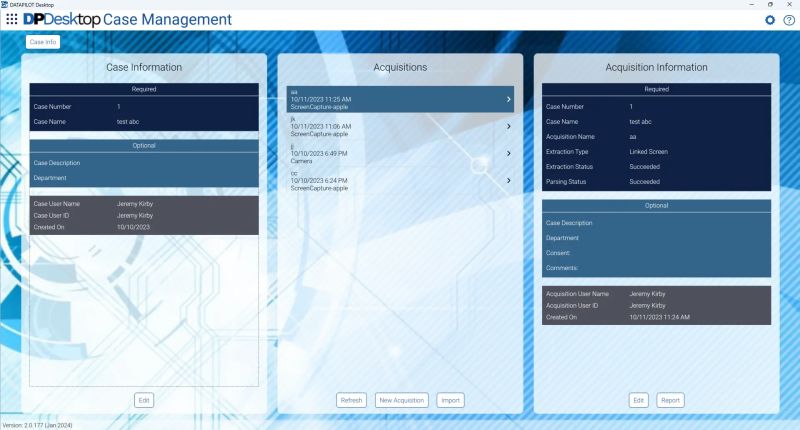
Task: Refresh the acquisitions list
Action: [351, 400]
